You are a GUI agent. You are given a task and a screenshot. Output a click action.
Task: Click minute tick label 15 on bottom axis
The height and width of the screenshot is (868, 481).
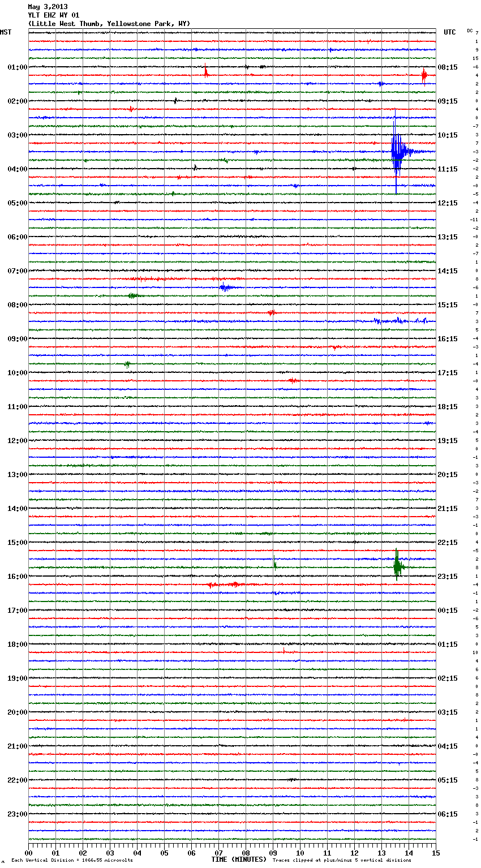pos(436,853)
